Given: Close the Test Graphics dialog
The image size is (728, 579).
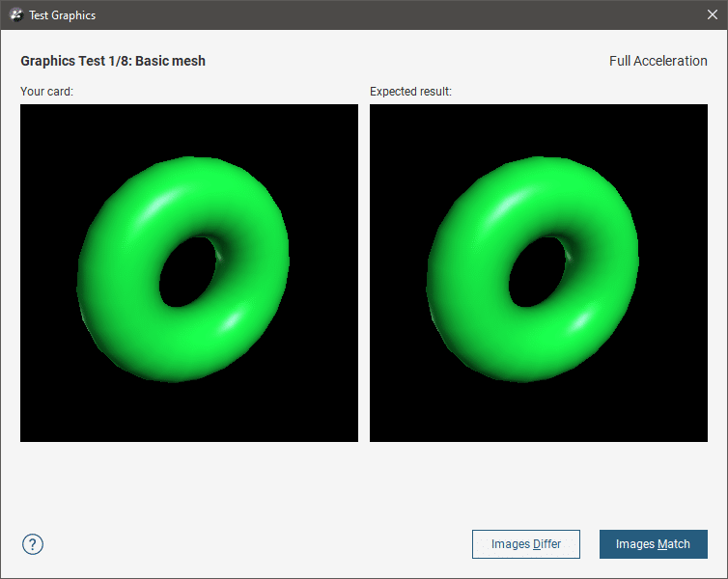Looking at the screenshot, I should pos(713,14).
